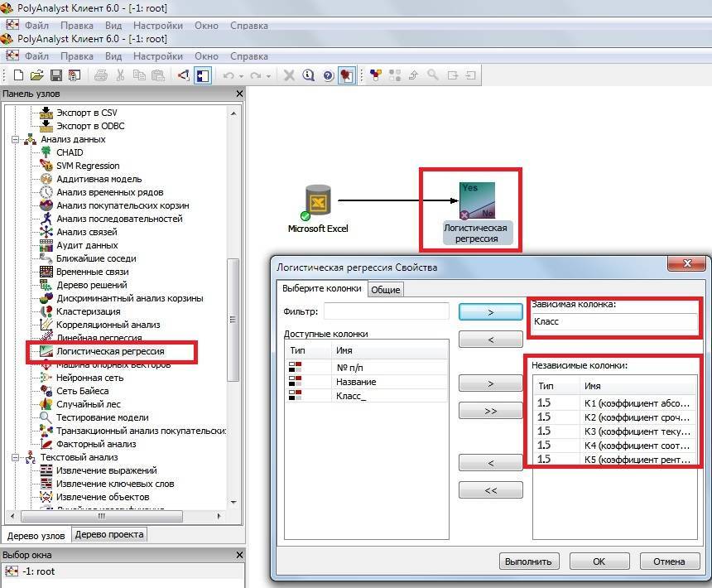Pick the CHAID node in the tree
The height and width of the screenshot is (588, 712).
point(70,152)
